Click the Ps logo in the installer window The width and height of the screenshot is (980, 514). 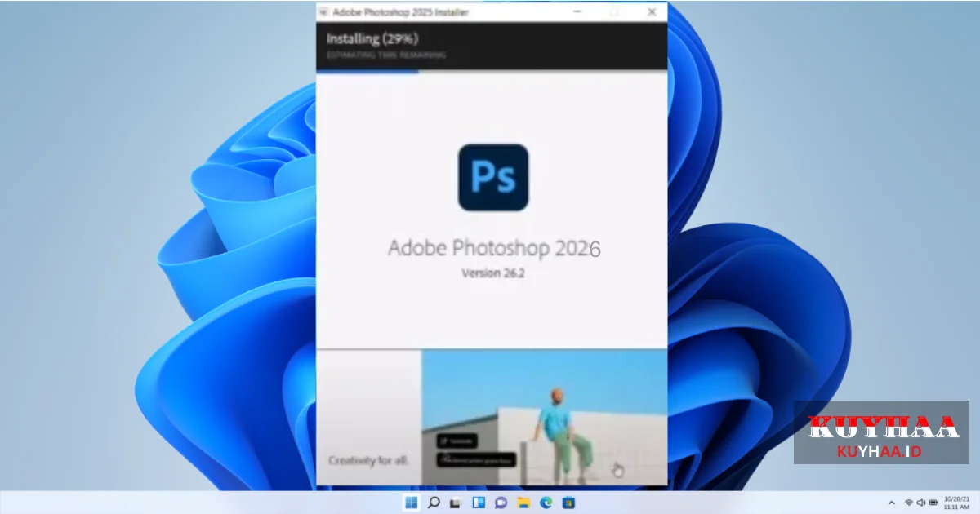[492, 177]
